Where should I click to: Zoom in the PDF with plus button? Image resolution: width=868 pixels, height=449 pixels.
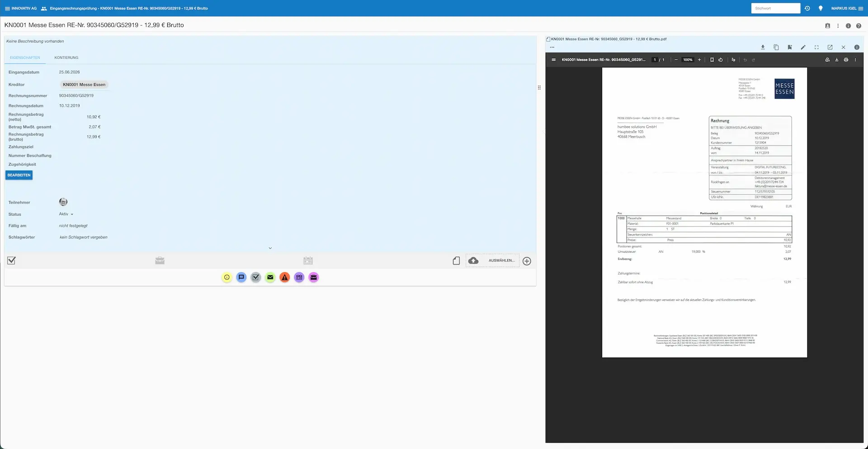click(699, 60)
